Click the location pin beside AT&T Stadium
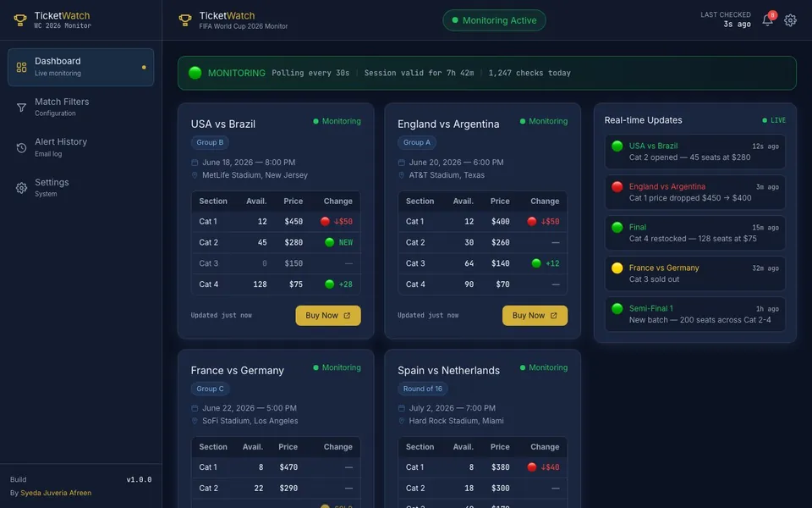Viewport: 812px width, 508px height. 401,175
